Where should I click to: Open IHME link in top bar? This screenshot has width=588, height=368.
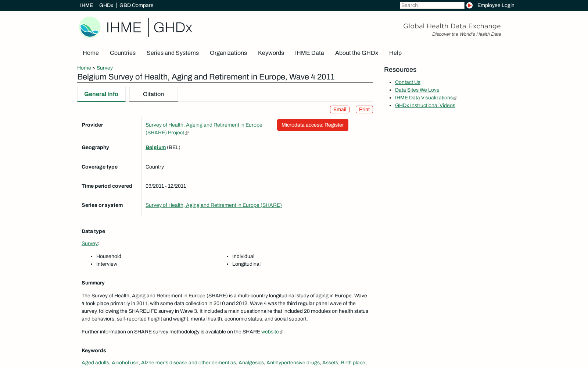coord(86,6)
